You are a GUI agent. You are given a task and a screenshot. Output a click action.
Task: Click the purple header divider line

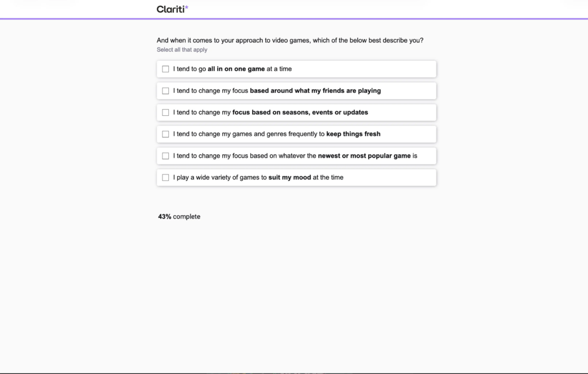pos(294,19)
